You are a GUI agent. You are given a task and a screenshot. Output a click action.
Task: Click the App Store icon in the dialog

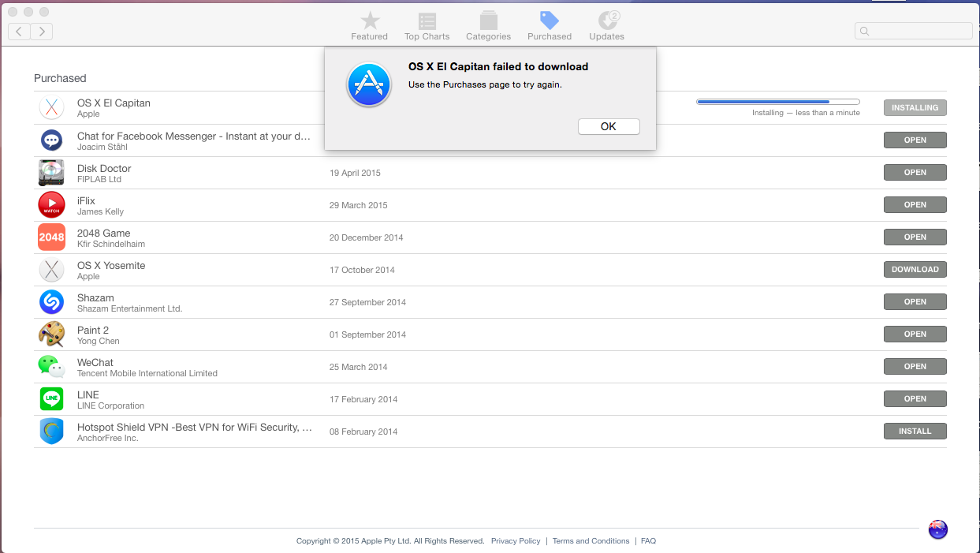click(x=368, y=84)
